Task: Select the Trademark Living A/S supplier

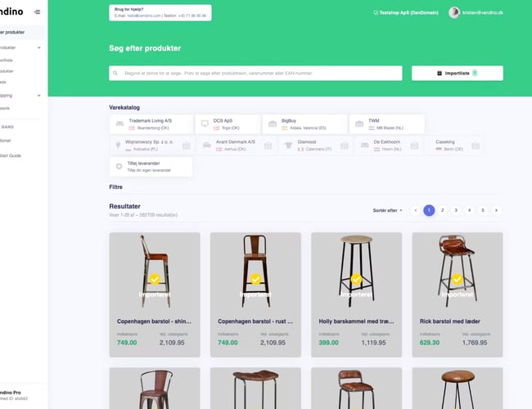Action: pyautogui.click(x=151, y=124)
